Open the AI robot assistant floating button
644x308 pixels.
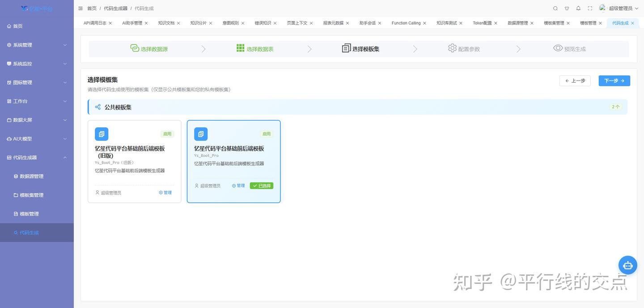point(628,265)
